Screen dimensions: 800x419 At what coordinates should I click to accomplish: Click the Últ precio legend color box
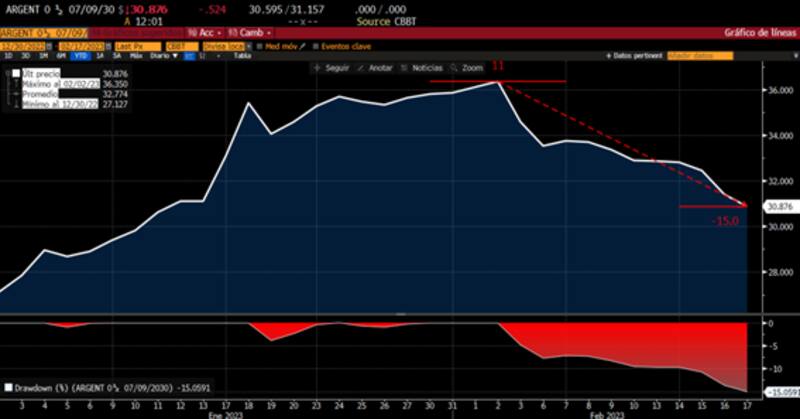tap(16, 73)
